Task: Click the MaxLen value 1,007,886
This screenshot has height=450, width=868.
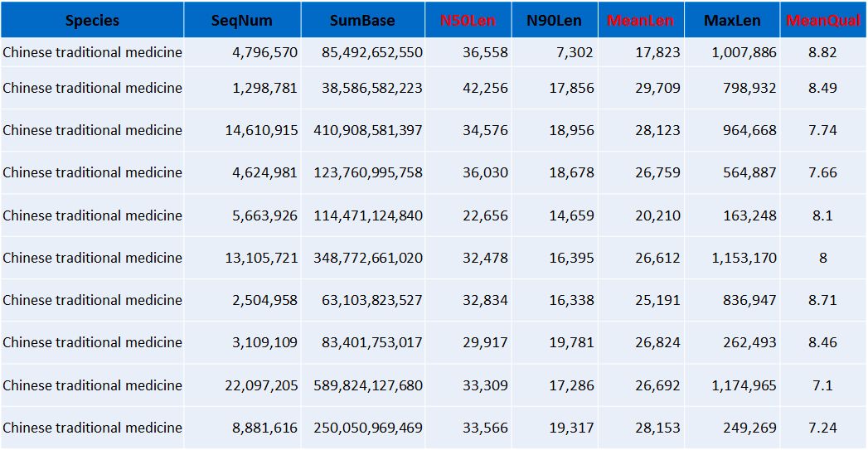Action: 744,52
